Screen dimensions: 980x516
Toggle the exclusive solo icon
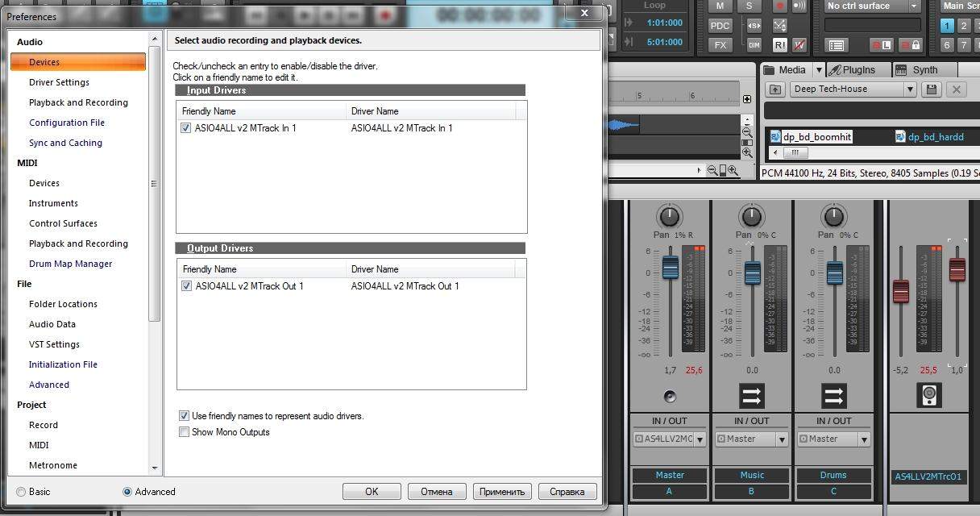coord(754,26)
